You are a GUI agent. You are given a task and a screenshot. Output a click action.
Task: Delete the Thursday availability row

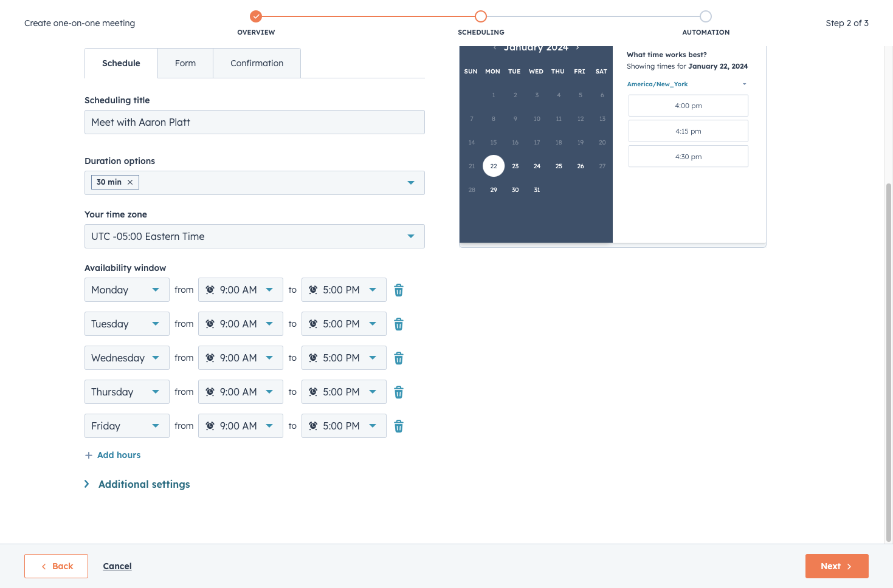click(399, 392)
